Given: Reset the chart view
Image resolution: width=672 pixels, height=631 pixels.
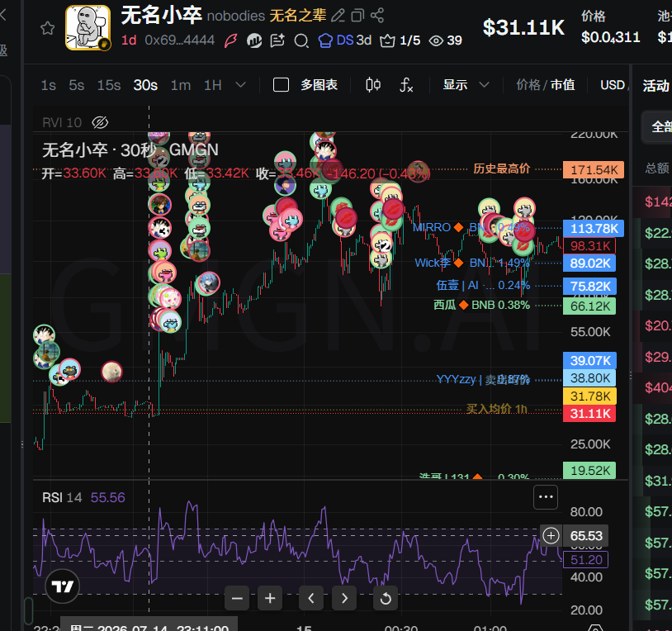Looking at the screenshot, I should 386,598.
